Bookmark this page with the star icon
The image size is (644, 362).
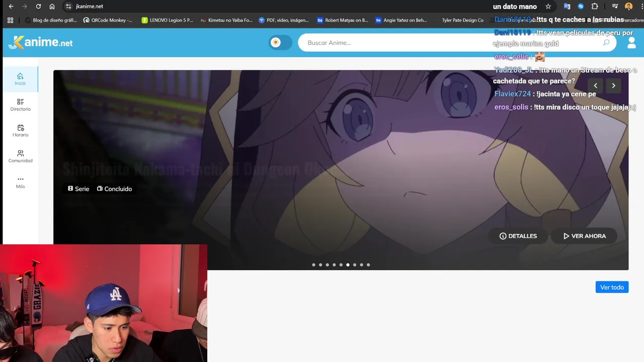pyautogui.click(x=548, y=7)
